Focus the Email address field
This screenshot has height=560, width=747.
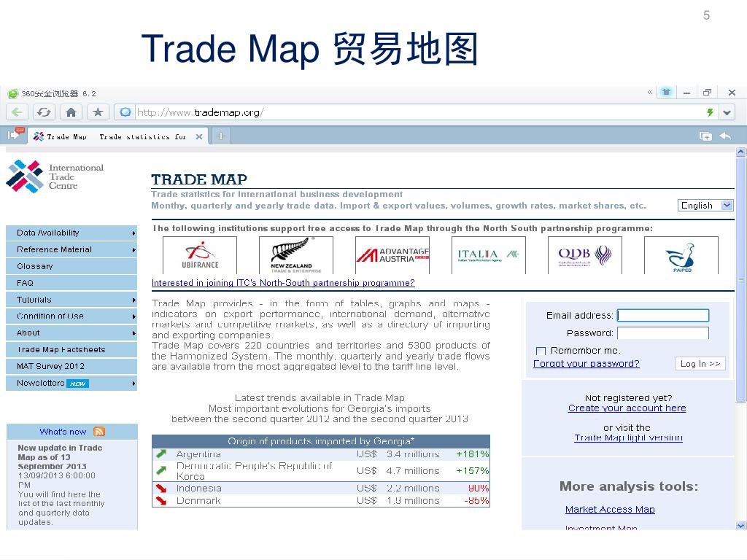pyautogui.click(x=662, y=315)
